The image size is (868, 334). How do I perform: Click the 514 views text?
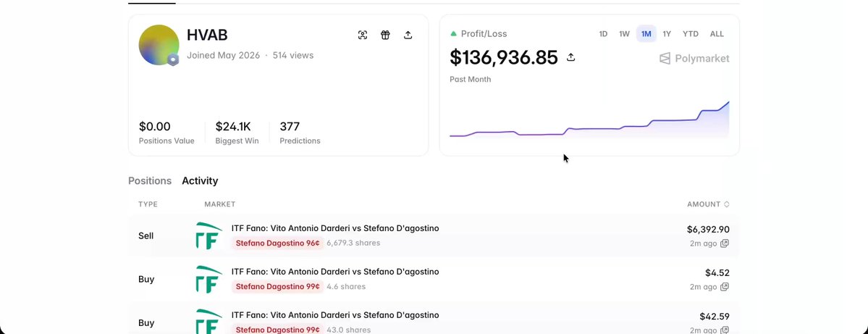point(293,55)
